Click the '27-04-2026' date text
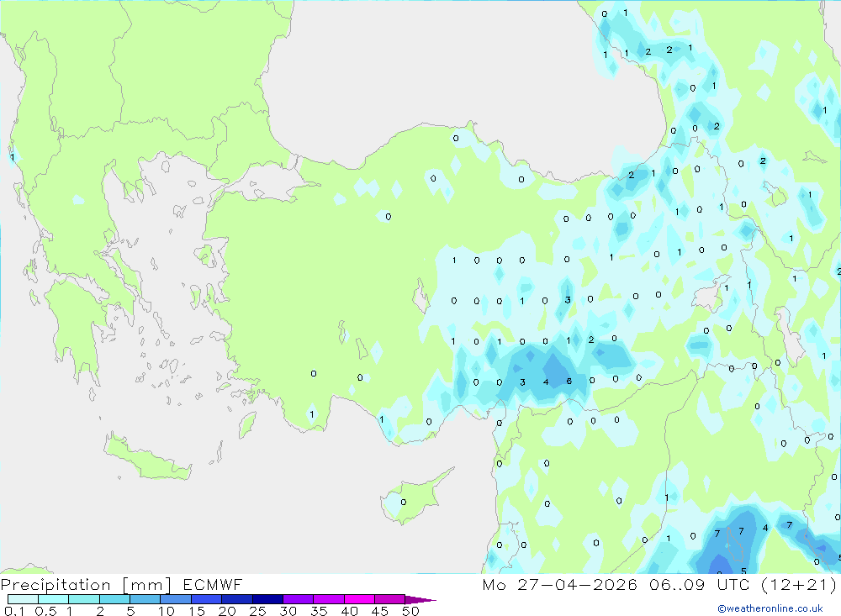This screenshot has width=841, height=616. [578, 584]
